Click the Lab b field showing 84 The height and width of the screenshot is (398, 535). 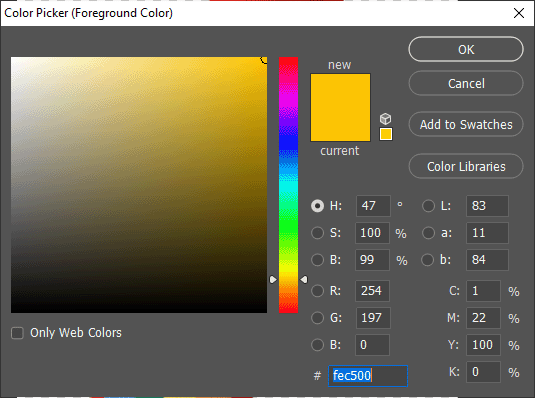[x=487, y=260]
